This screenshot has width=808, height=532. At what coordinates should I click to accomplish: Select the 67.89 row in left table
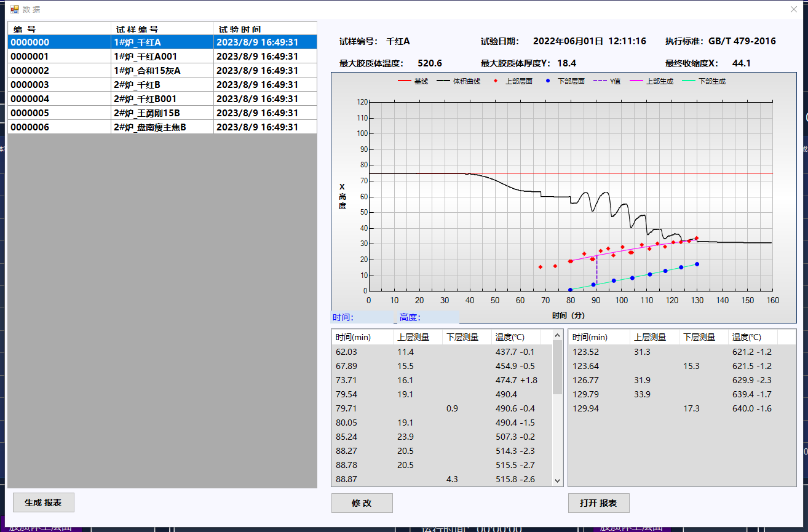point(442,366)
